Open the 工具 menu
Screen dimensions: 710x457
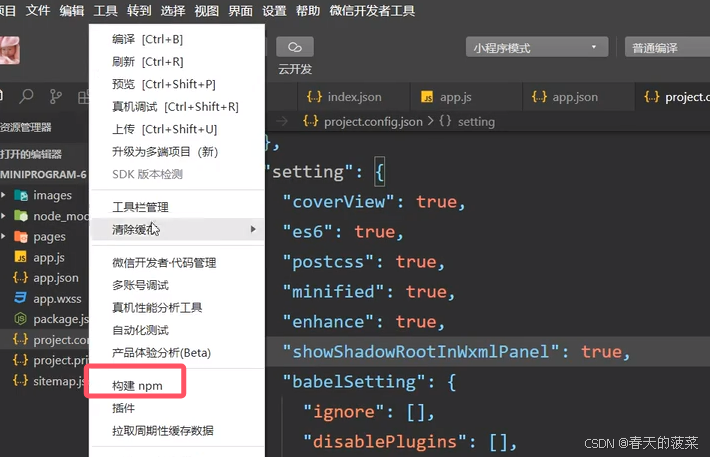[x=106, y=10]
